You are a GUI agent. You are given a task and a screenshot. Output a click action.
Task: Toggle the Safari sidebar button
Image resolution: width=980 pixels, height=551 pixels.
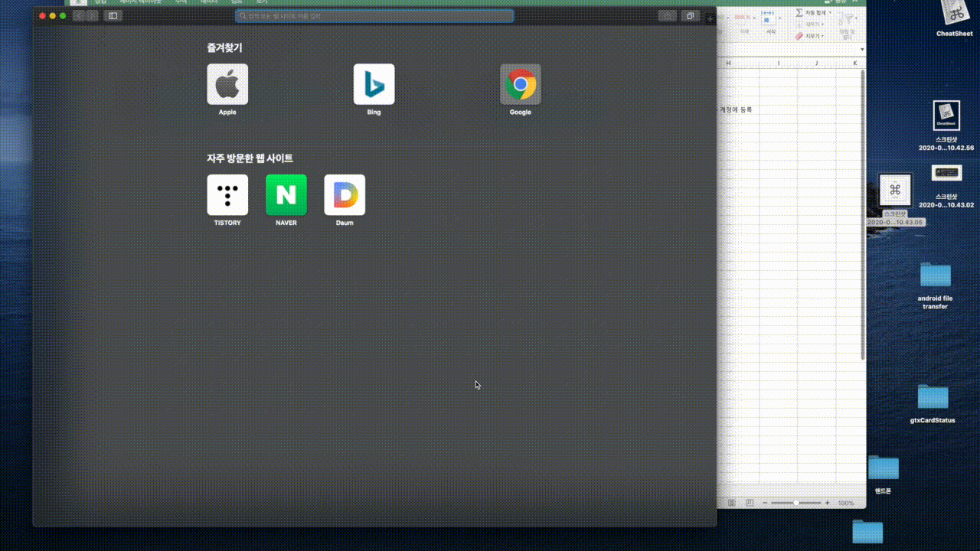point(113,15)
